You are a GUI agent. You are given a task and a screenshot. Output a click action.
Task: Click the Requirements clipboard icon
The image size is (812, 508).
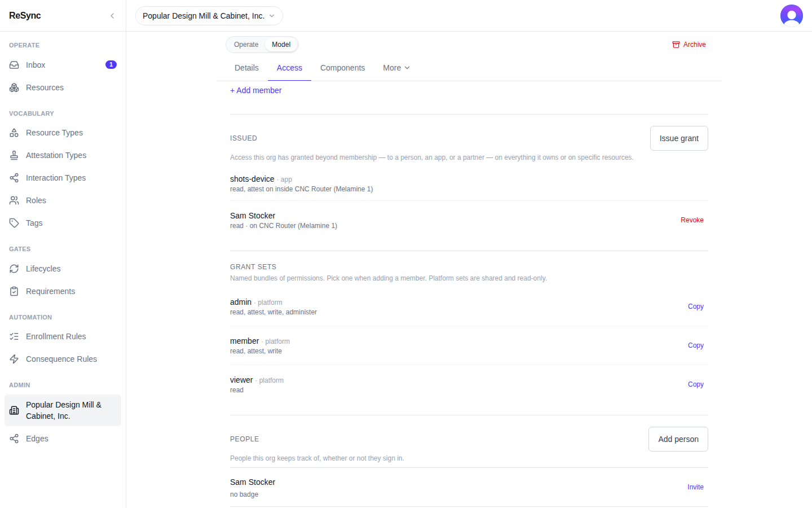[x=14, y=291]
